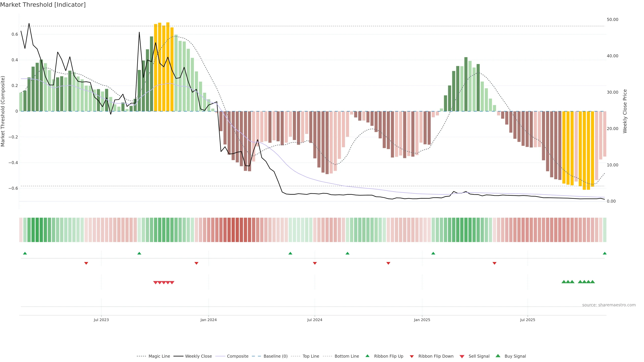This screenshot has height=362, width=644.
Task: Hide the Top Line series via legend
Action: click(x=311, y=356)
